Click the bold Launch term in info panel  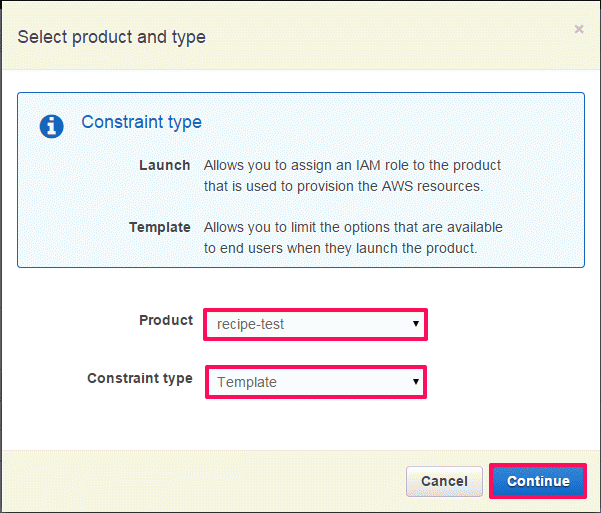pyautogui.click(x=164, y=165)
